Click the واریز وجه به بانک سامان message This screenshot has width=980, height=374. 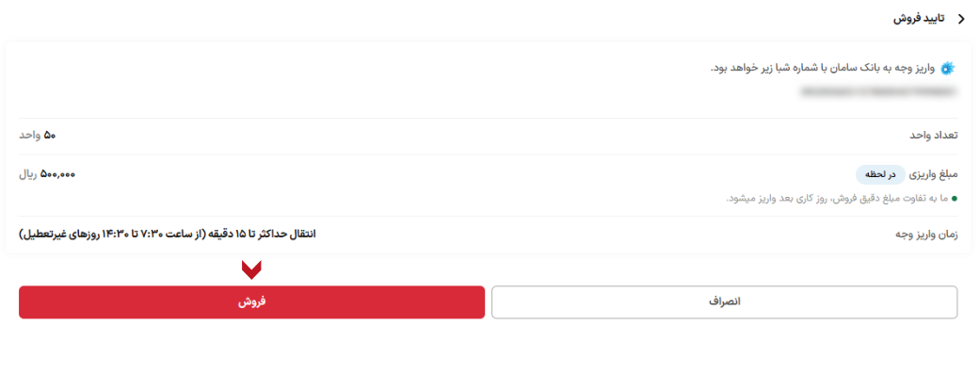tap(823, 68)
